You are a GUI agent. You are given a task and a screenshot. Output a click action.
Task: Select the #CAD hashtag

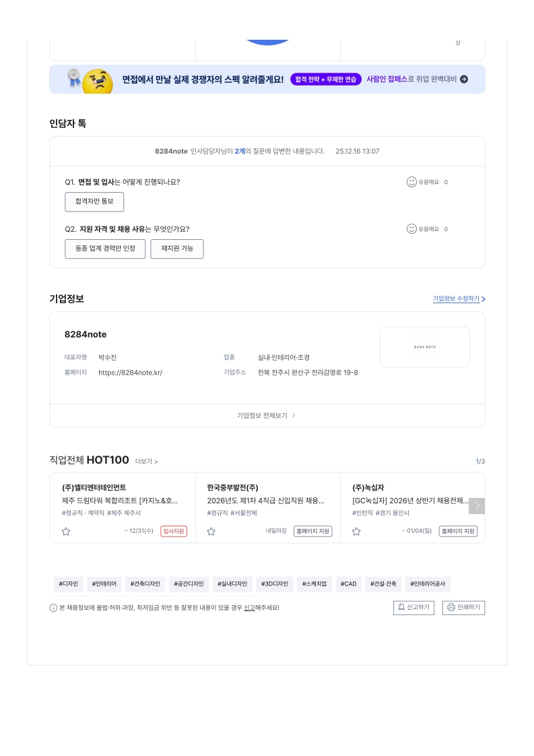point(348,584)
